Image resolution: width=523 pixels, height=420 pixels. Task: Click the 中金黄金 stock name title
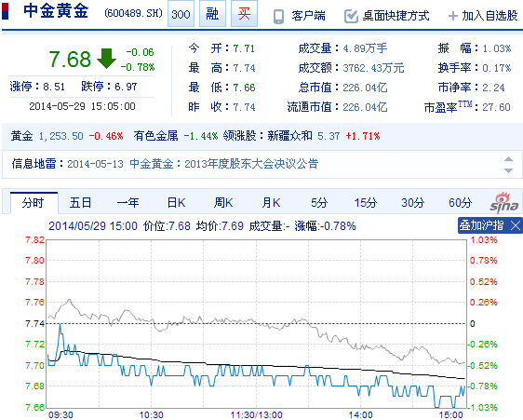click(x=56, y=10)
